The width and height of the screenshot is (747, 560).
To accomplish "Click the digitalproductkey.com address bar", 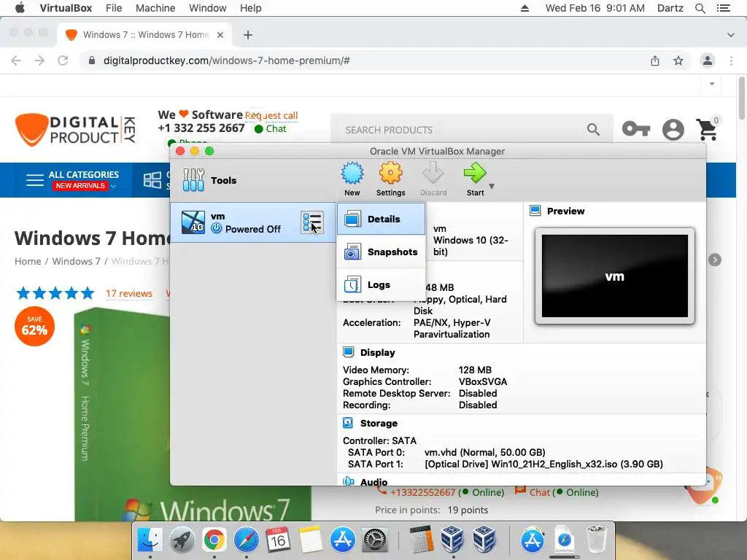I will point(367,61).
